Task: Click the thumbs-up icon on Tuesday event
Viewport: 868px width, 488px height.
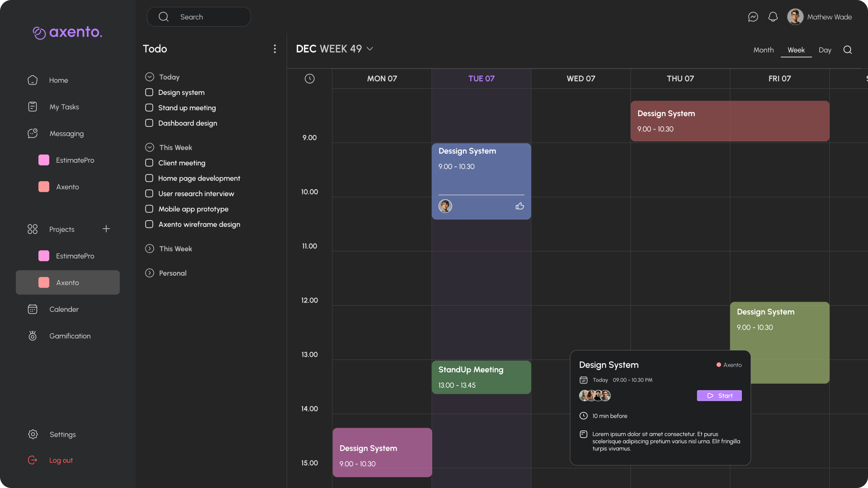Action: 519,206
